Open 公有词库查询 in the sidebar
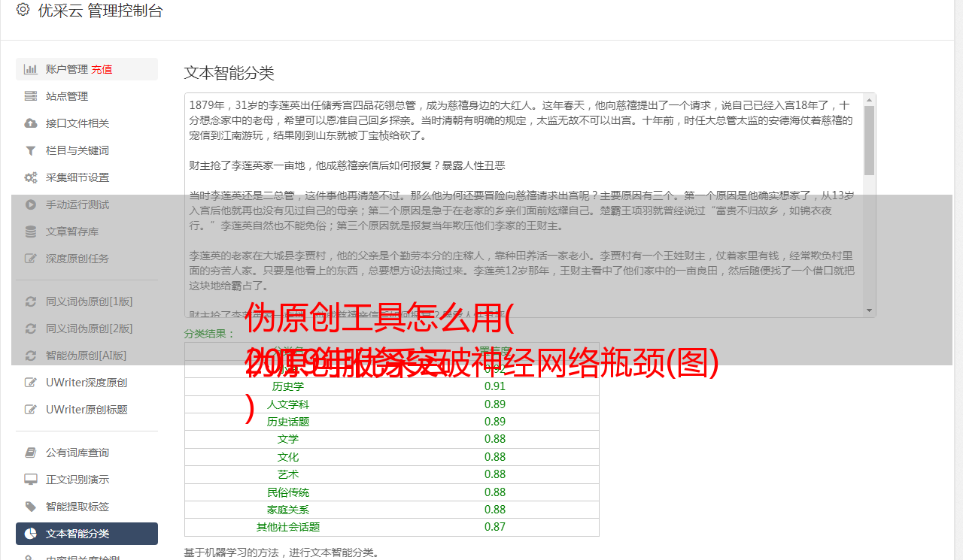 click(x=87, y=453)
